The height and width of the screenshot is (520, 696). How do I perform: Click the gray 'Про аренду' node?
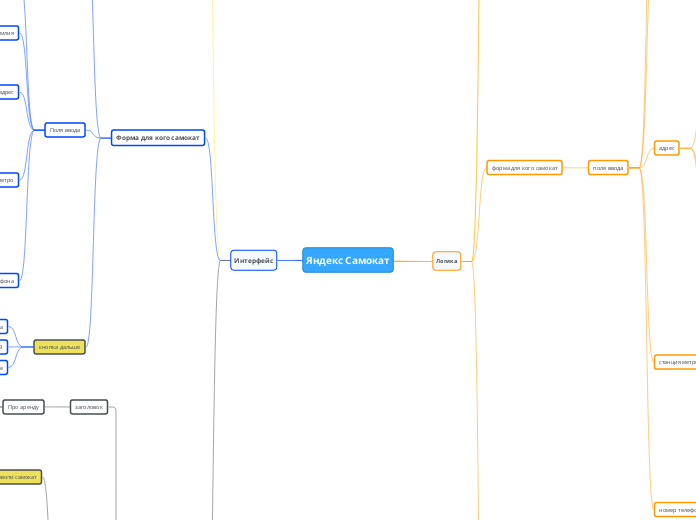point(24,407)
